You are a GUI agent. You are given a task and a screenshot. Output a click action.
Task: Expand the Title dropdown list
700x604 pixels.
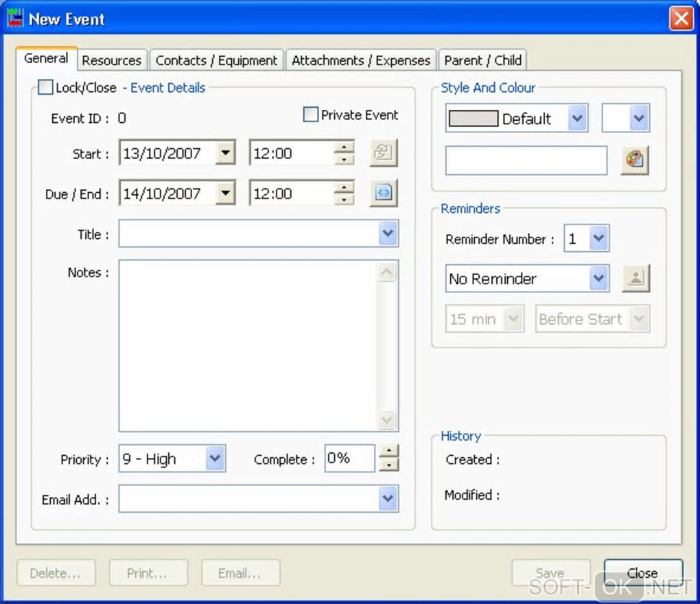click(x=388, y=233)
